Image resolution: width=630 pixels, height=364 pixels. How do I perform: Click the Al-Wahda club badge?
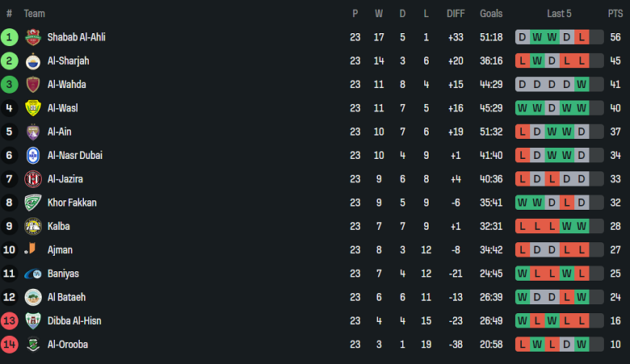tap(33, 84)
